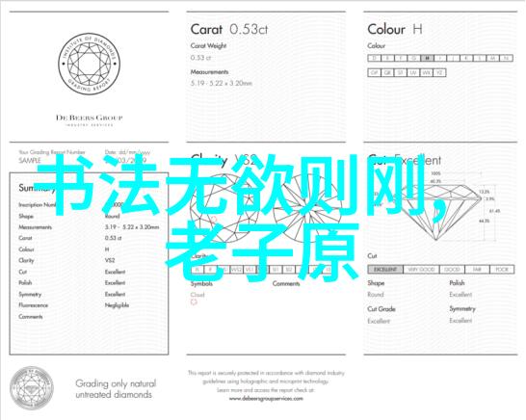The height and width of the screenshot is (420, 526).
Task: Click the Colour H heading
Action: (395, 30)
